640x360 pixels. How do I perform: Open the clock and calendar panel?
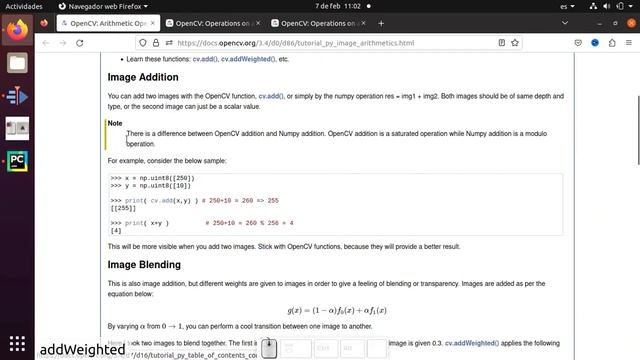tap(338, 6)
